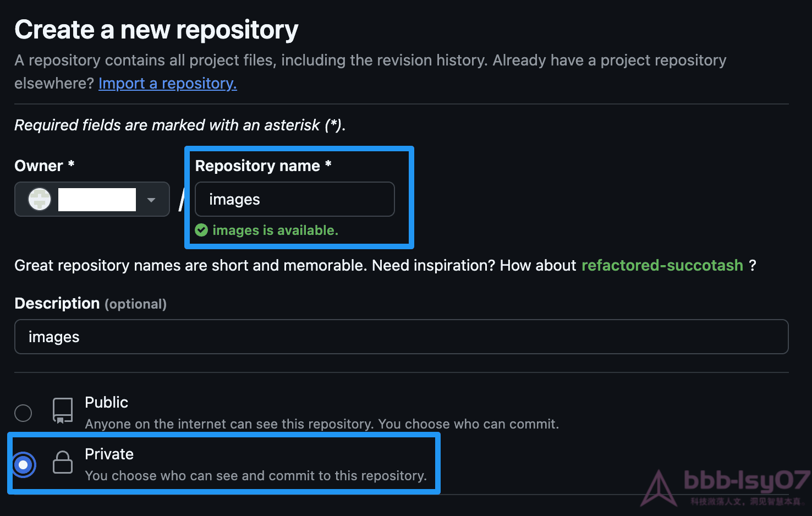The height and width of the screenshot is (516, 812).
Task: Focus the Description text field
Action: coord(402,337)
